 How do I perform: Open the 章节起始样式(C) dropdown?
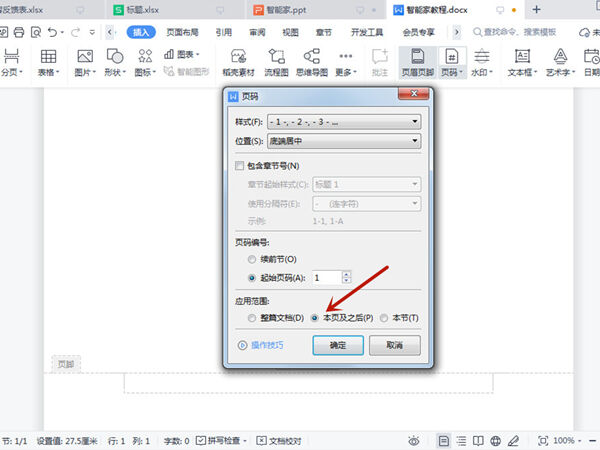pyautogui.click(x=367, y=184)
